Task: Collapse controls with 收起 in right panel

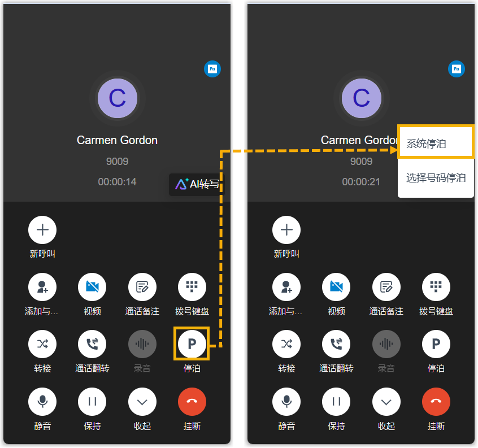Action: [x=386, y=401]
